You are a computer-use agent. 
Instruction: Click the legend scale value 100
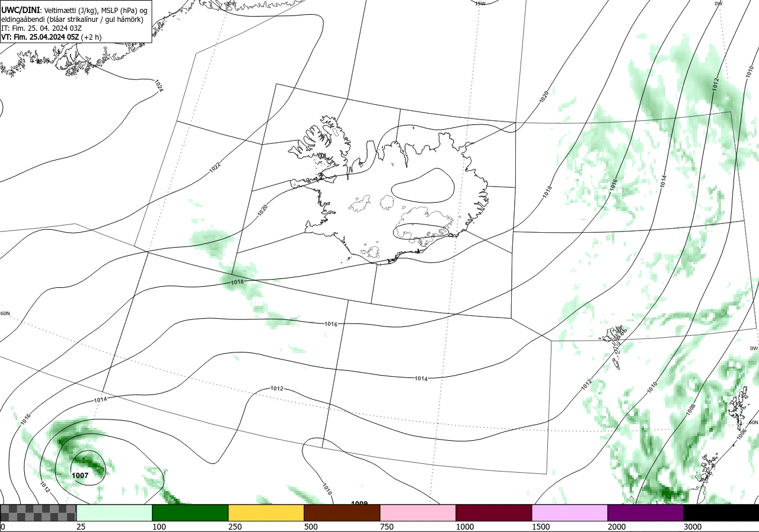[x=159, y=527]
